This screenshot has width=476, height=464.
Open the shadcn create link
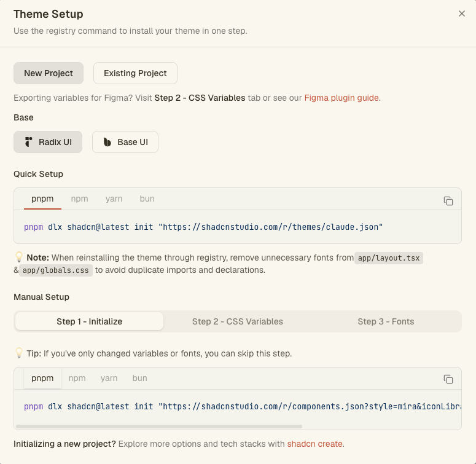point(315,444)
